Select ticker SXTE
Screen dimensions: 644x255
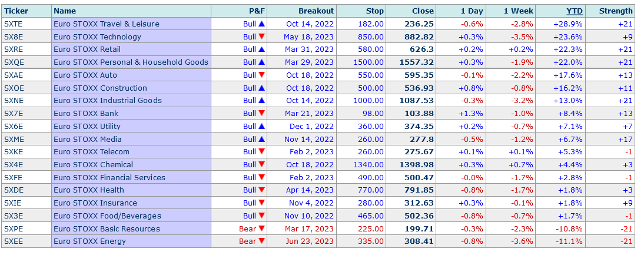pyautogui.click(x=13, y=24)
